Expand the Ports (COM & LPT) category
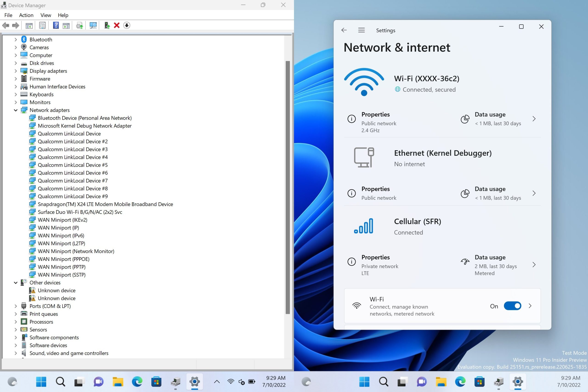This screenshot has width=588, height=392. tap(15, 306)
